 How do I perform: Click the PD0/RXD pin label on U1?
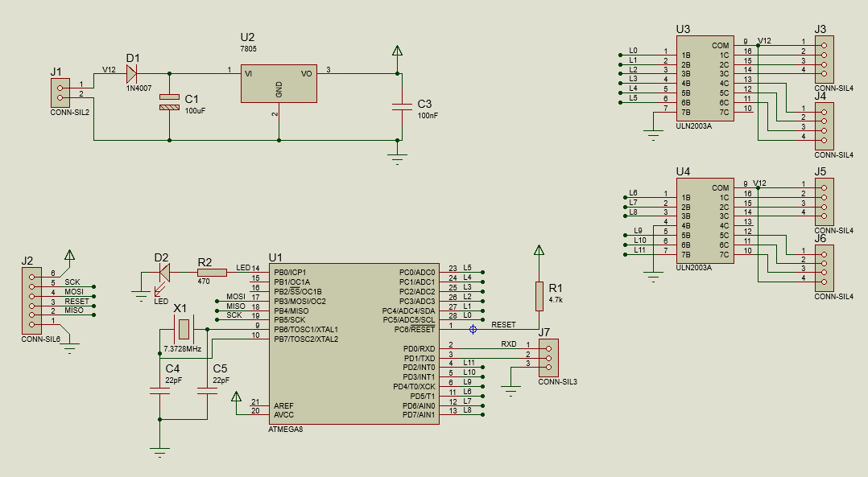coord(419,349)
